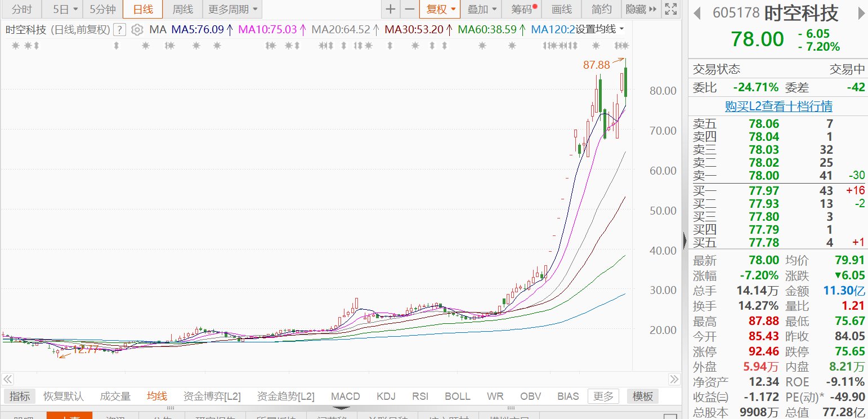
Task: Open fullscreen chart view icon
Action: coord(670,9)
